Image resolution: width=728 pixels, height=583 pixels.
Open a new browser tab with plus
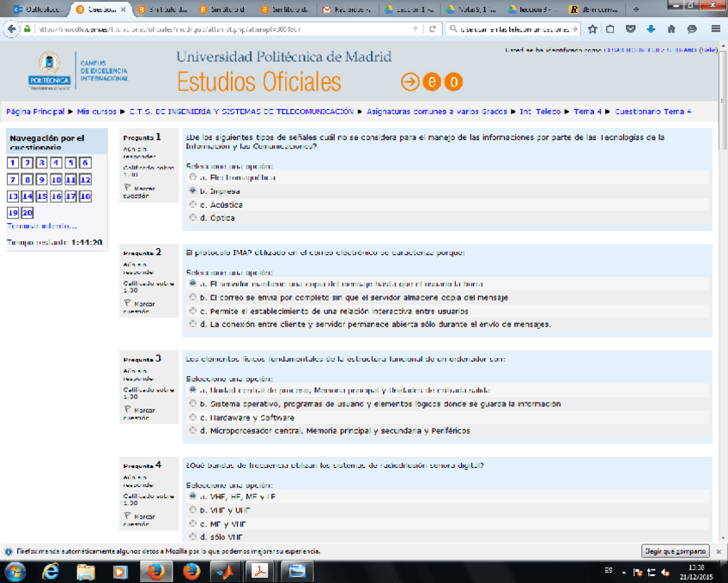tap(636, 9)
